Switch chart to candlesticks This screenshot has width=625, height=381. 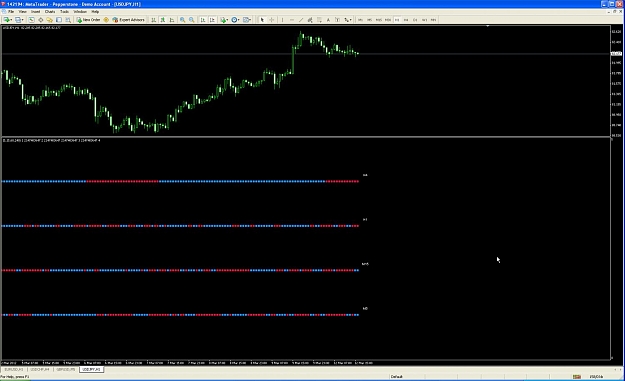point(163,20)
